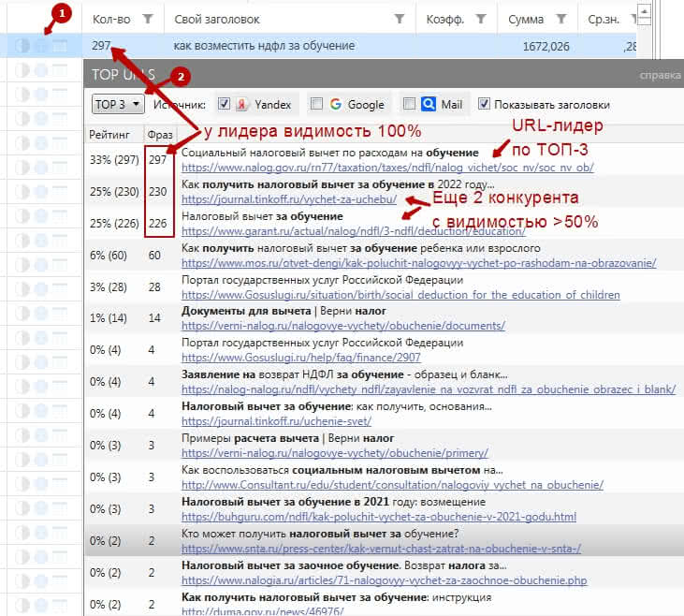Sort by the Фраз column header
The image size is (684, 616).
(160, 135)
